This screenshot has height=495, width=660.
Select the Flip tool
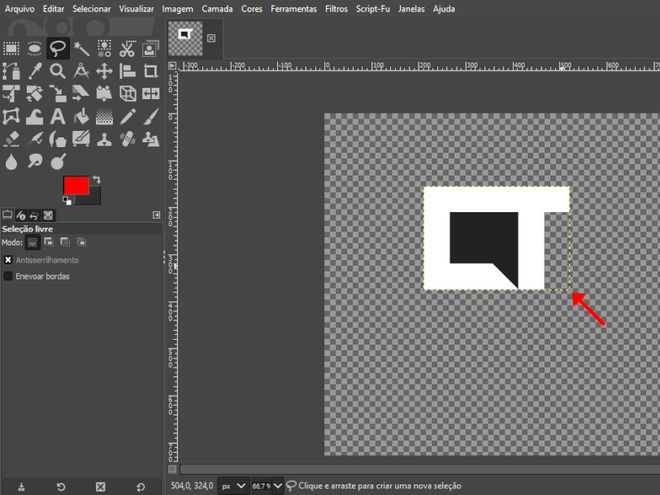click(x=150, y=93)
